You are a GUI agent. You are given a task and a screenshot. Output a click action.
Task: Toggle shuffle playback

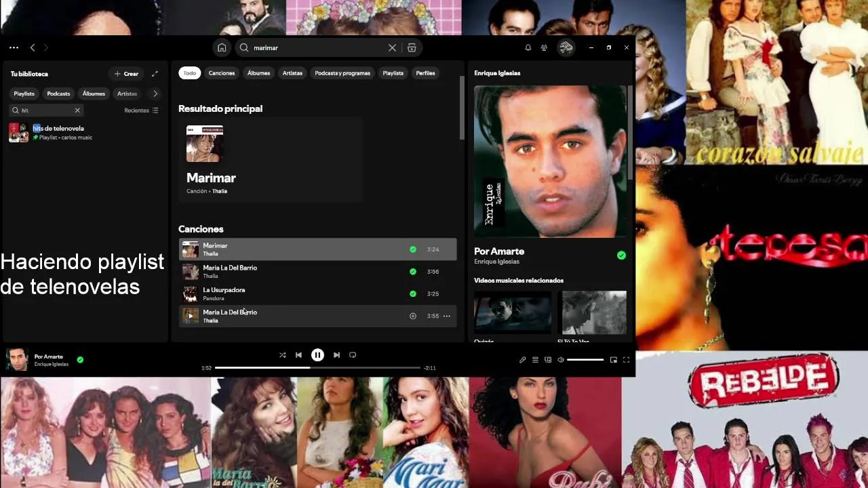[x=282, y=355]
